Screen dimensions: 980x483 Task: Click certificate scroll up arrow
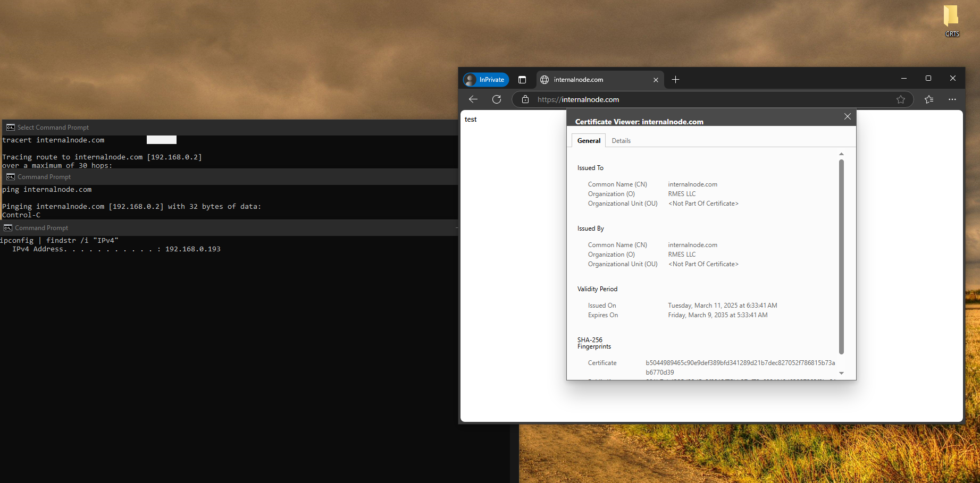click(x=841, y=154)
